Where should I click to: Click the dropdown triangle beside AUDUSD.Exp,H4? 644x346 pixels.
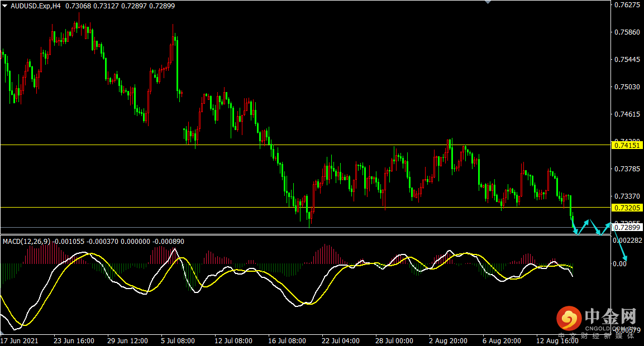coord(5,6)
